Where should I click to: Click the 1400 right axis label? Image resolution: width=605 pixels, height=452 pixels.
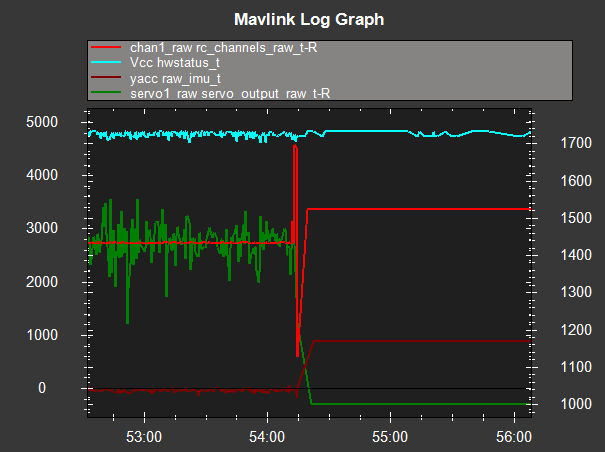[576, 255]
